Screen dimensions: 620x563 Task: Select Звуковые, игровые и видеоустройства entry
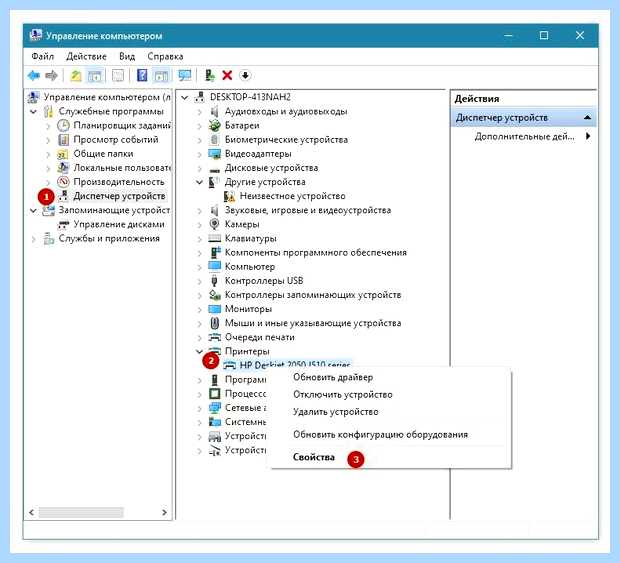pyautogui.click(x=308, y=210)
